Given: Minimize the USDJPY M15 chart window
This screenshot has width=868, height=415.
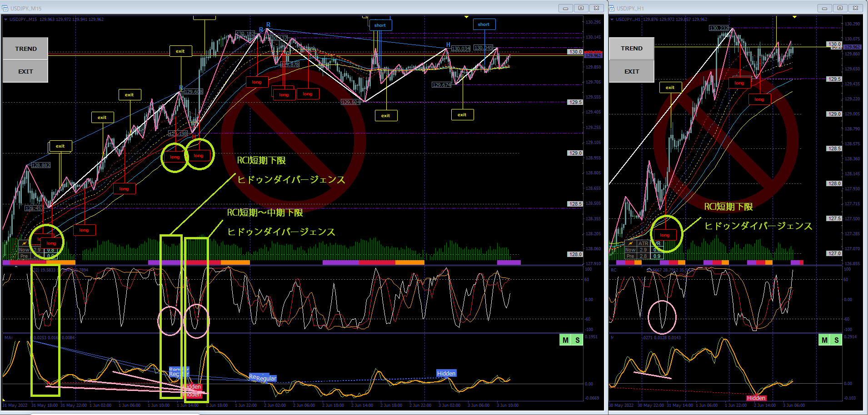Looking at the screenshot, I should point(565,8).
